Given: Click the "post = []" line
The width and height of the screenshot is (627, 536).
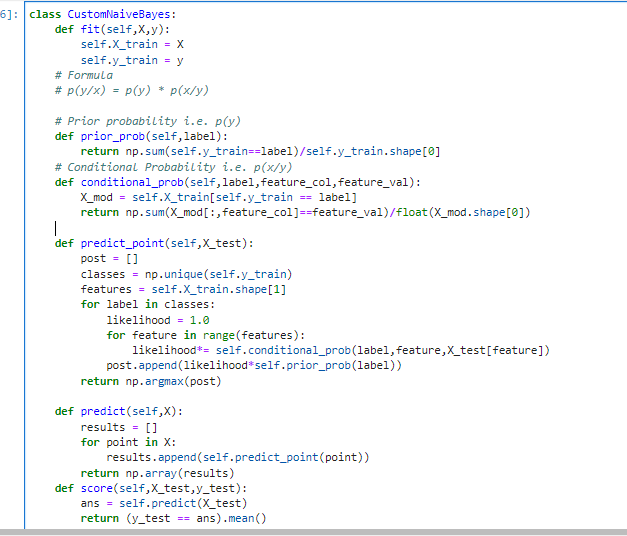Looking at the screenshot, I should click(109, 259).
